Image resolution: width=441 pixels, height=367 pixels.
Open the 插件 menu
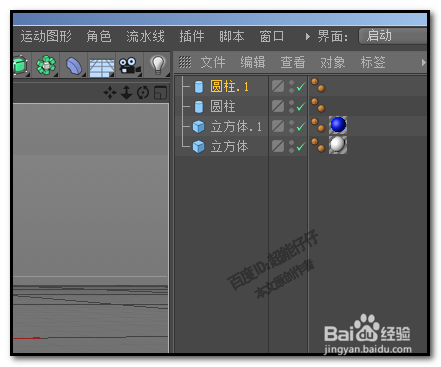click(192, 36)
